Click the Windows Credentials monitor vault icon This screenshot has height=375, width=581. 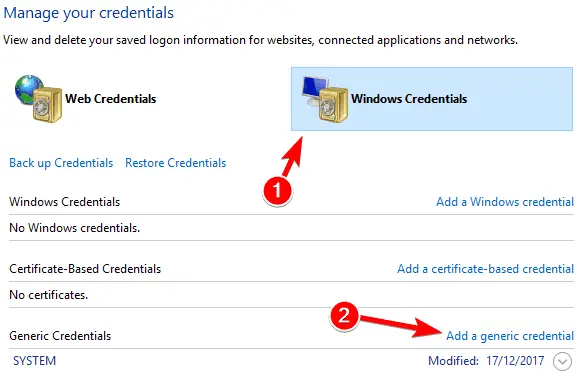(x=325, y=99)
